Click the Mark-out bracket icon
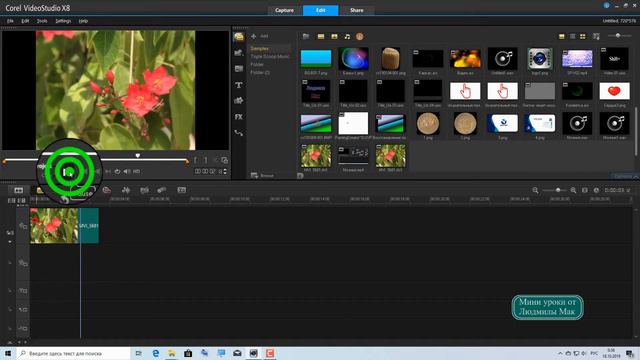Viewport: 640px width, 360px height. point(206,160)
